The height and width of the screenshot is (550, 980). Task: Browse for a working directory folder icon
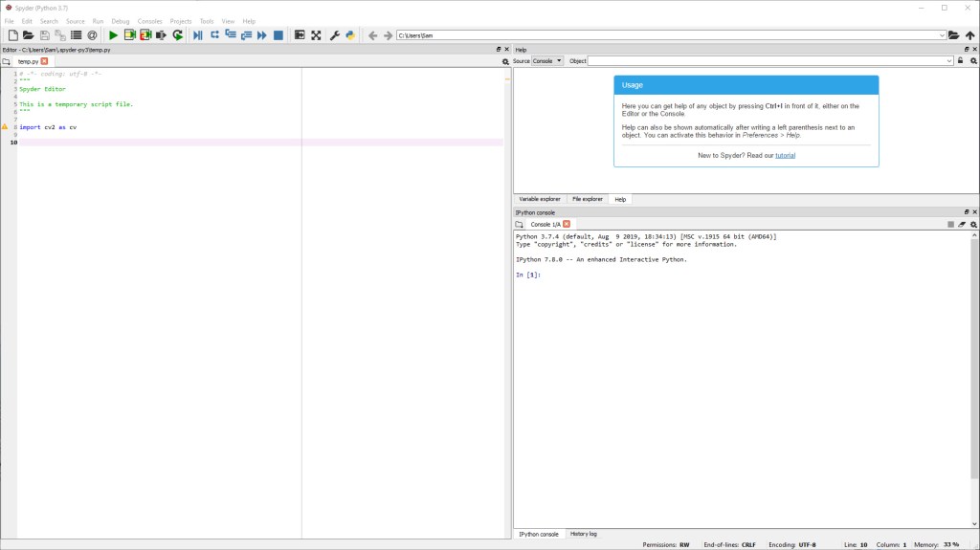954,35
